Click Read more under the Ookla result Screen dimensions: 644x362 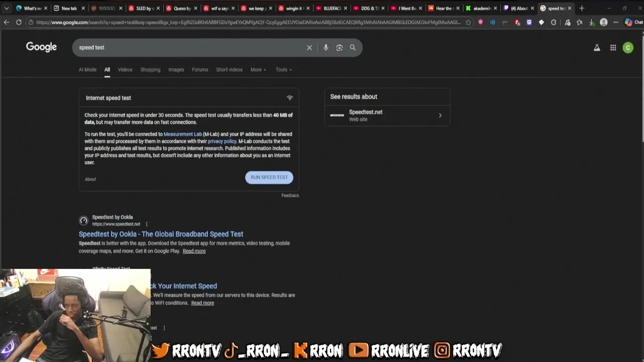point(194,251)
